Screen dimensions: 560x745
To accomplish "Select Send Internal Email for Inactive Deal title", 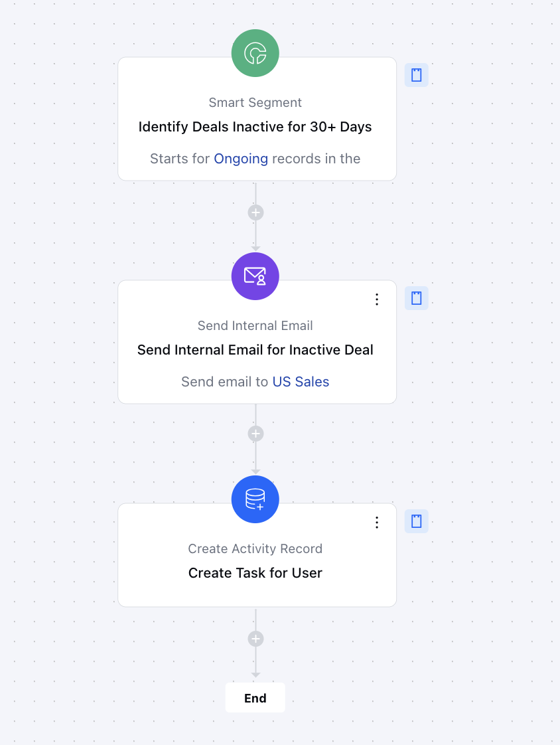I will point(255,350).
